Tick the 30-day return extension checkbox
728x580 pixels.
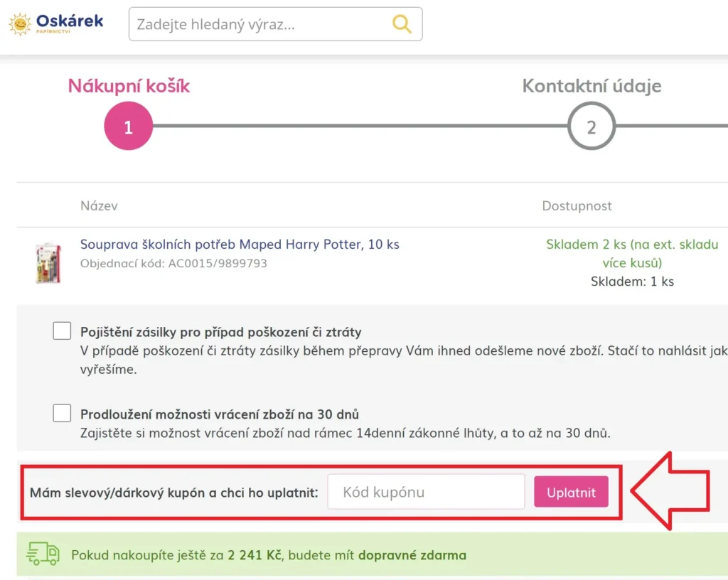coord(63,413)
